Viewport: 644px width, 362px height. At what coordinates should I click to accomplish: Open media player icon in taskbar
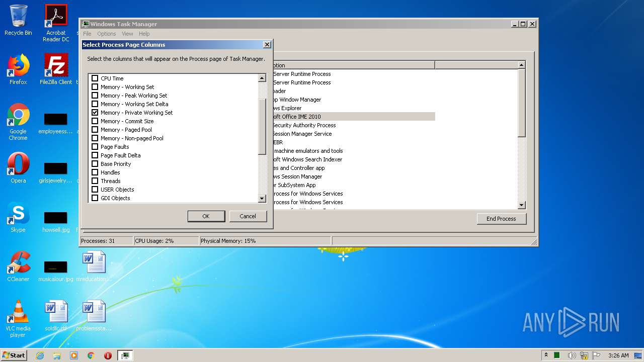pos(74,355)
